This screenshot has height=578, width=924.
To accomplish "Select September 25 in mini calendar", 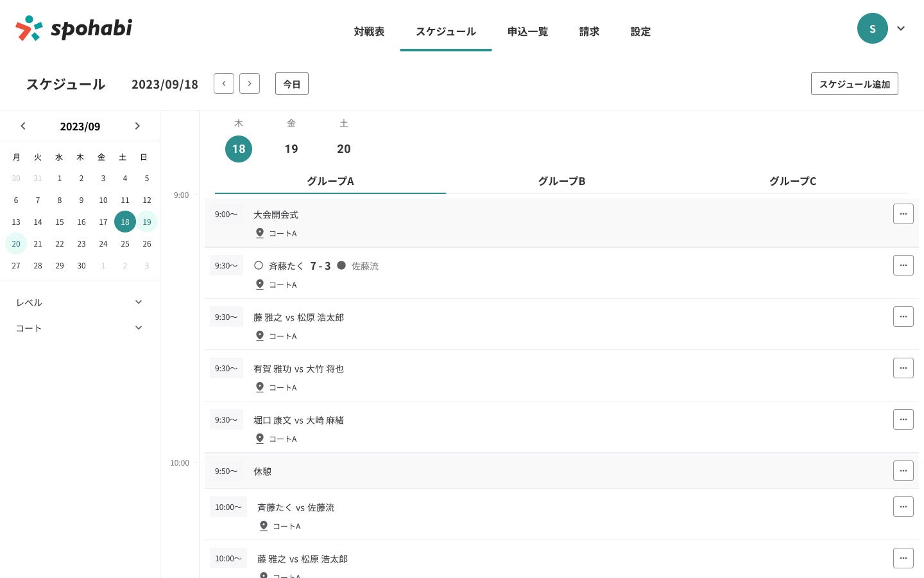I will point(125,244).
